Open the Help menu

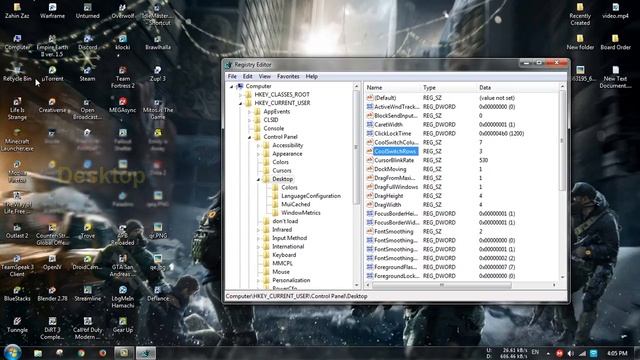(311, 76)
